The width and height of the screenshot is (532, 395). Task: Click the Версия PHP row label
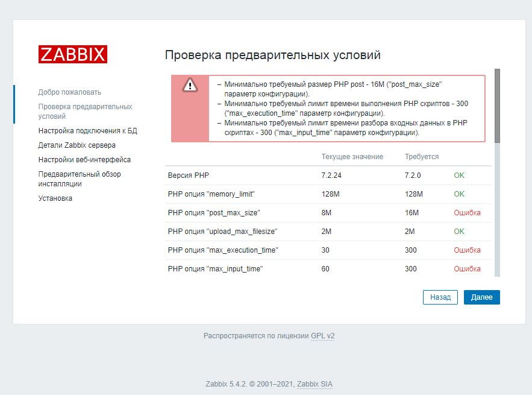pos(189,175)
